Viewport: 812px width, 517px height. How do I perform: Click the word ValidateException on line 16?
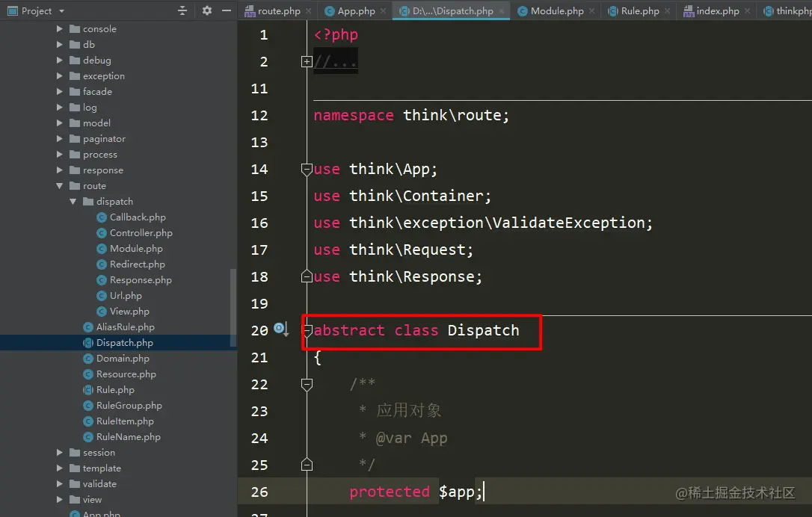pos(568,223)
